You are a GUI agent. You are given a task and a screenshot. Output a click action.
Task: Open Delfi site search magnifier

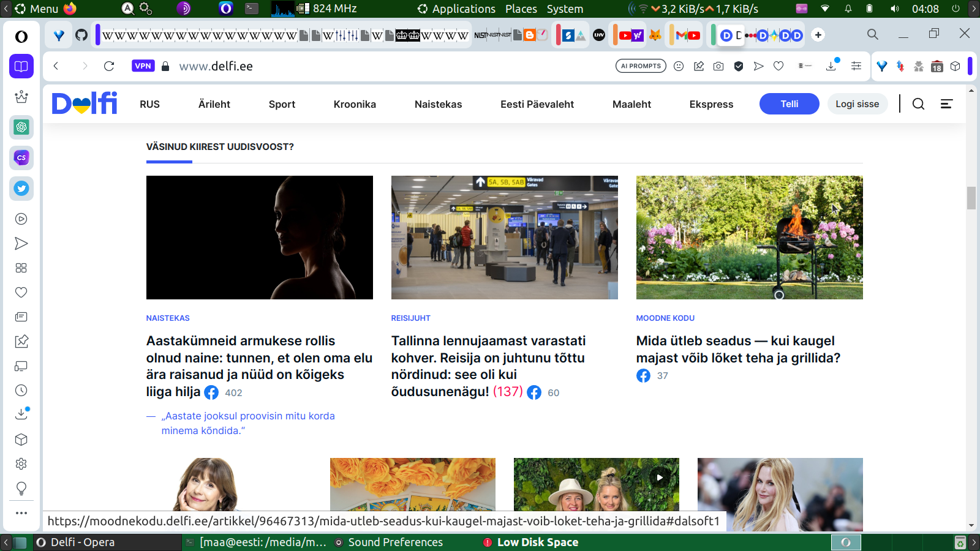(918, 104)
